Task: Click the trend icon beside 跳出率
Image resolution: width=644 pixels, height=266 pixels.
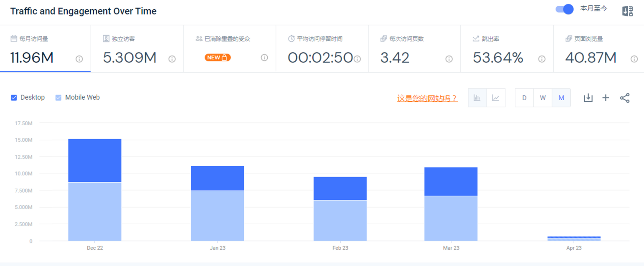Action: coord(476,39)
